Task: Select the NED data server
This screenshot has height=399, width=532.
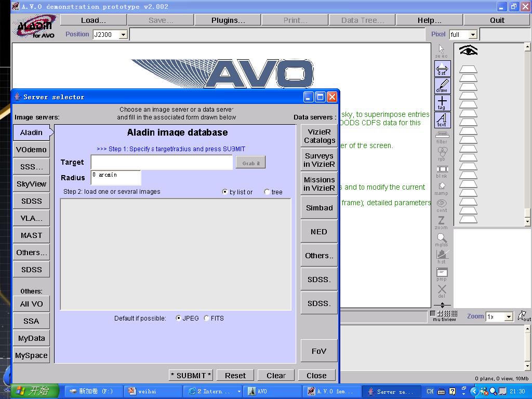Action: click(319, 232)
